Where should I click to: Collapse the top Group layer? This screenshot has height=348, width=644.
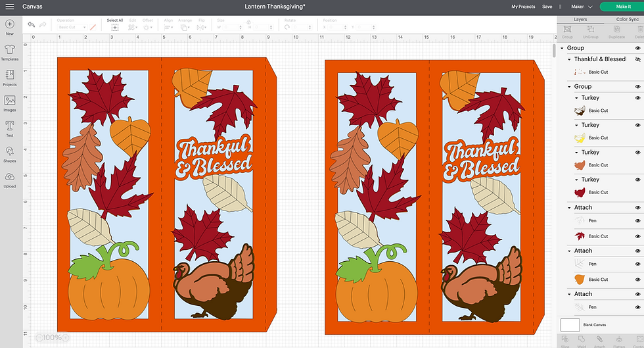[563, 48]
